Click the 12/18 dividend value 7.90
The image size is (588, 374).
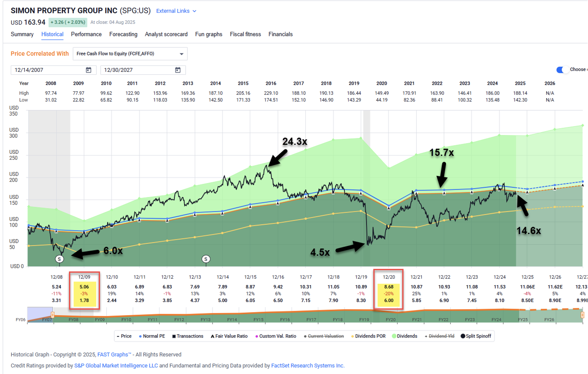pyautogui.click(x=333, y=301)
